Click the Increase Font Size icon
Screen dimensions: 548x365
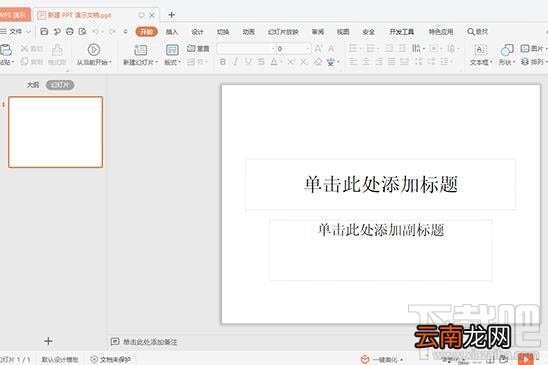pos(318,49)
